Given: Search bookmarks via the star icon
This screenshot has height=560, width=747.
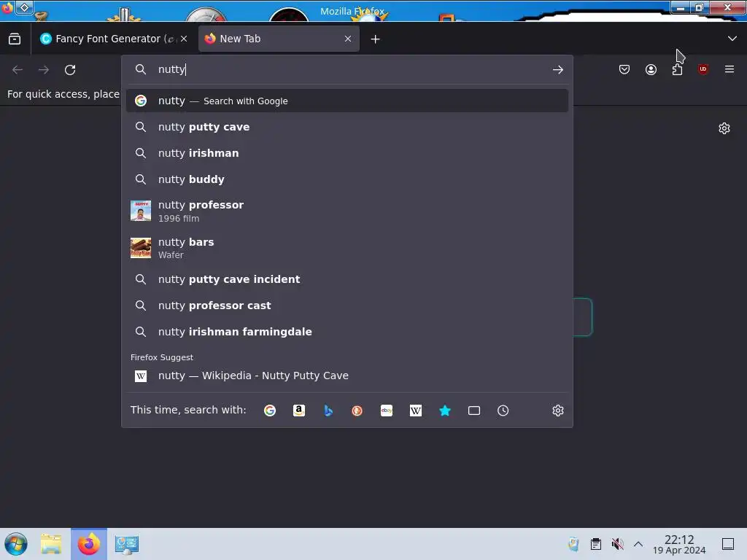Looking at the screenshot, I should click(x=445, y=411).
